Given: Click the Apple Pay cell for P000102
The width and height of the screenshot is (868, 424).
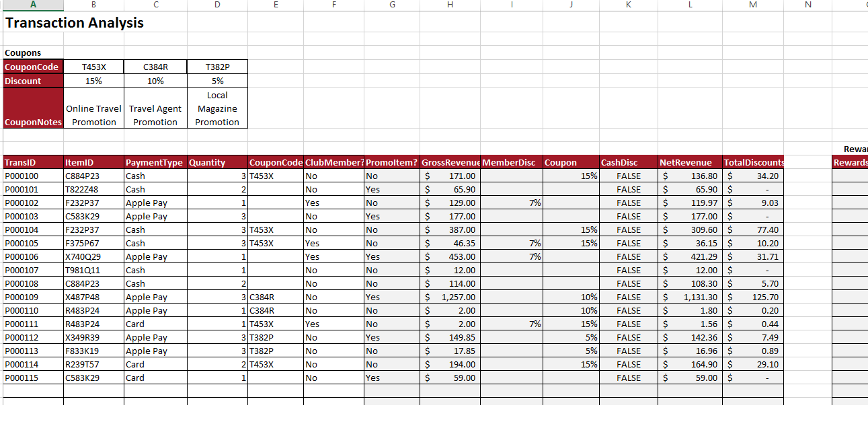Looking at the screenshot, I should 155,203.
